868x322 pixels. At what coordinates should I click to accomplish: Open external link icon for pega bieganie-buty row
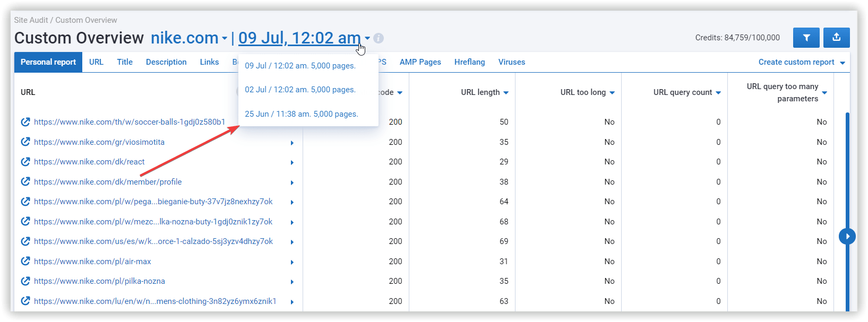tap(25, 202)
